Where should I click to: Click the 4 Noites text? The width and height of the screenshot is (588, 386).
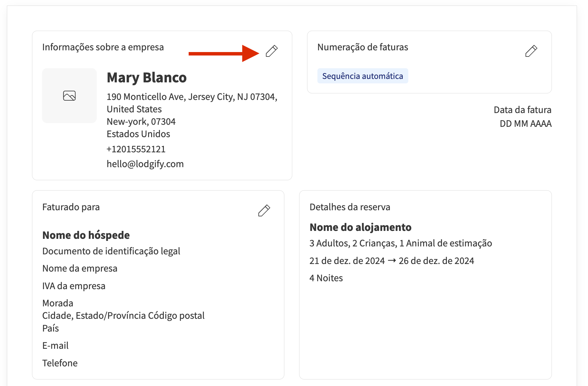(x=326, y=278)
